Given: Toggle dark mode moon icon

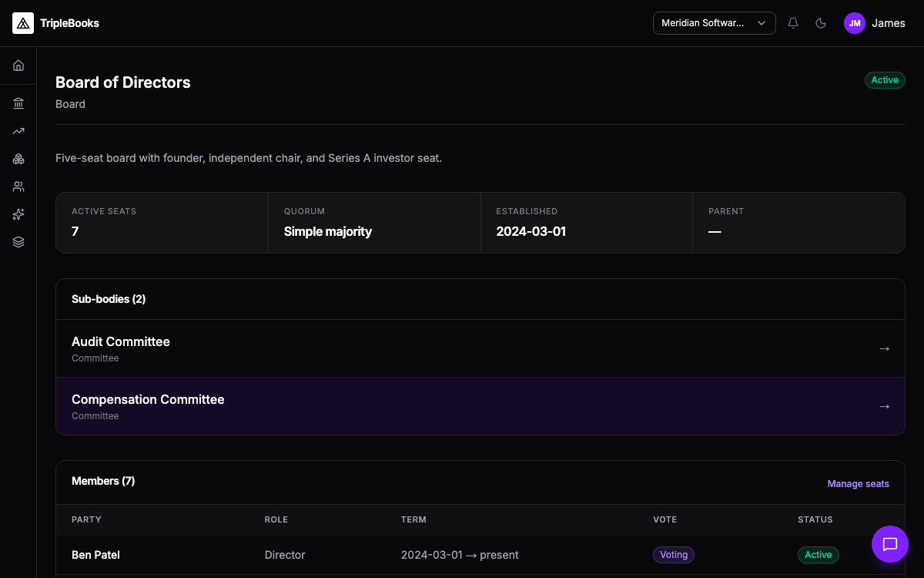Looking at the screenshot, I should pyautogui.click(x=821, y=23).
